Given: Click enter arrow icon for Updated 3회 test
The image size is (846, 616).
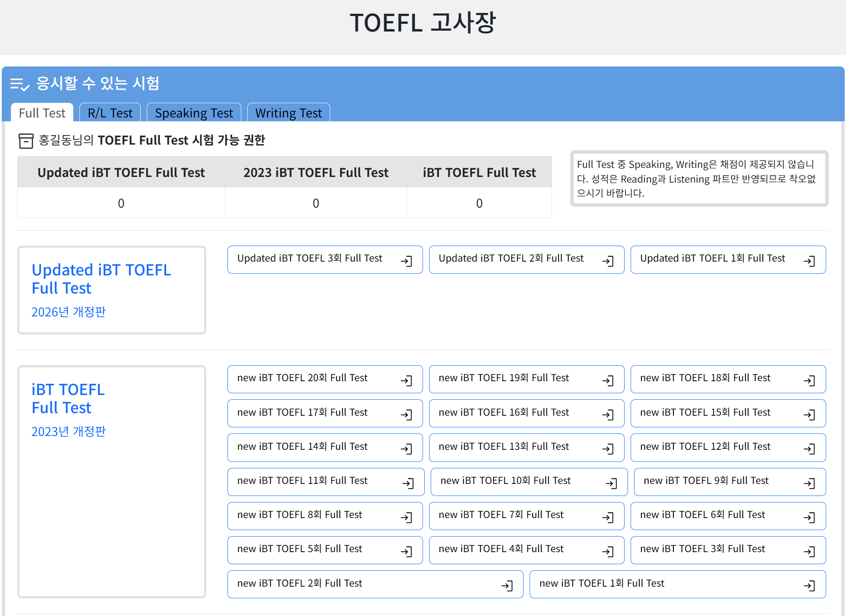Looking at the screenshot, I should 407,261.
